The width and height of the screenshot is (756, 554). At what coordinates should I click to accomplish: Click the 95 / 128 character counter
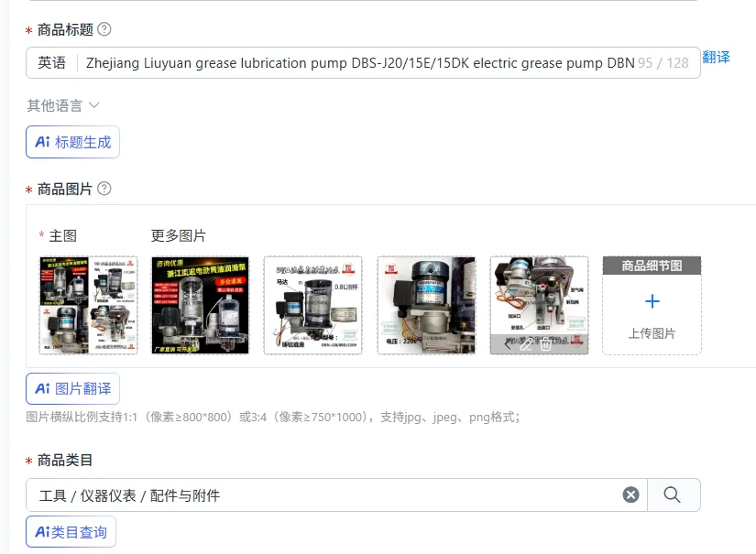[663, 63]
